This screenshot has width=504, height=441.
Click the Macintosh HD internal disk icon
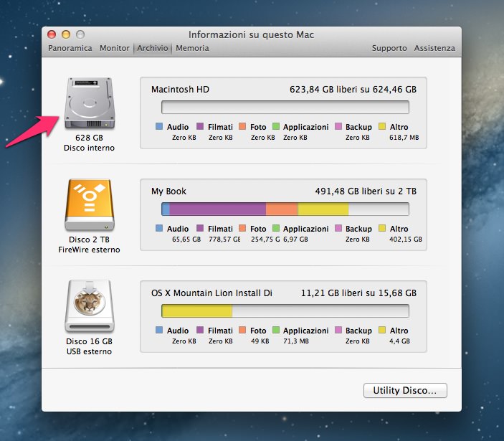coord(90,103)
